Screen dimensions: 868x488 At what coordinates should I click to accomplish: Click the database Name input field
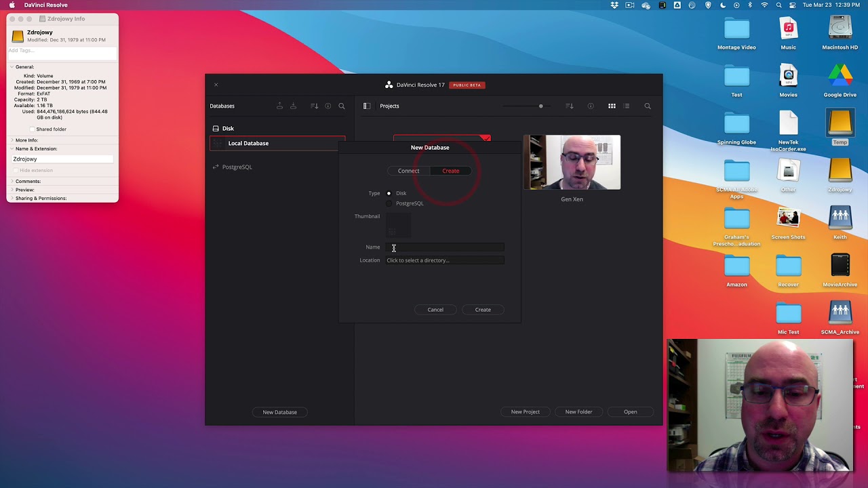click(x=445, y=247)
